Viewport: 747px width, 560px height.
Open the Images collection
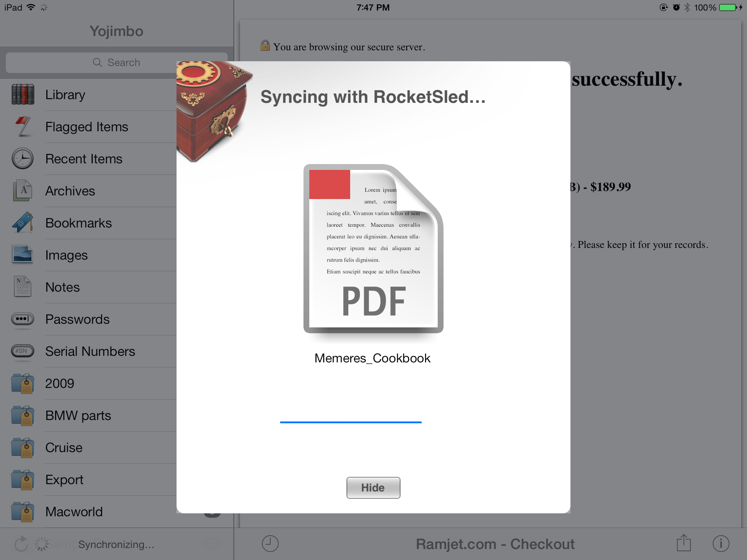[x=66, y=255]
